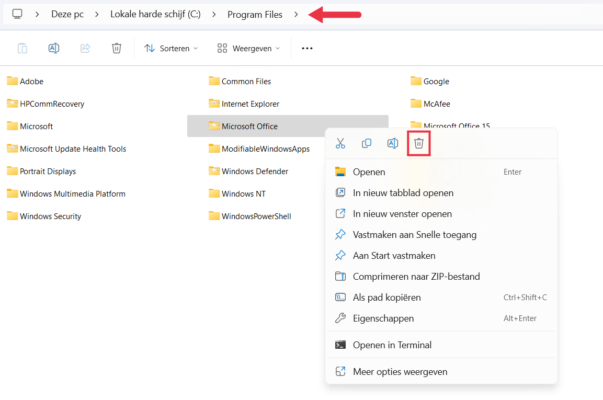Choose Eigenschappen from the context menu
The height and width of the screenshot is (400, 603).
(382, 318)
